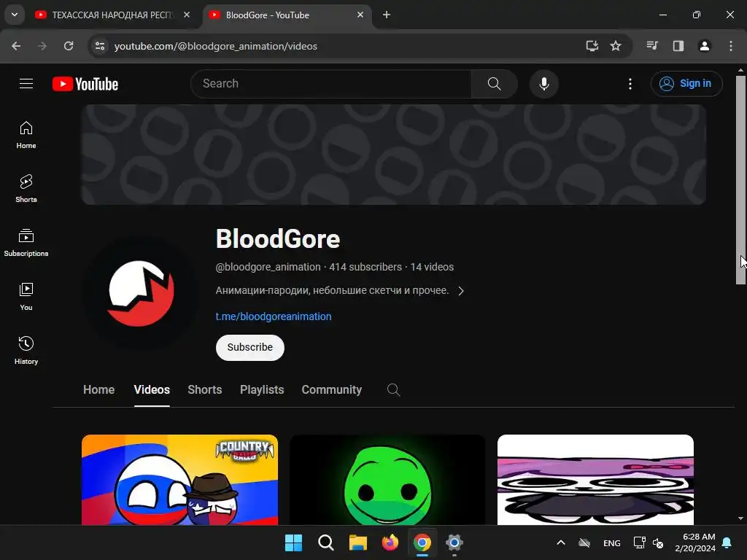This screenshot has width=747, height=560.
Task: Expand the channel description chevron
Action: 461,291
